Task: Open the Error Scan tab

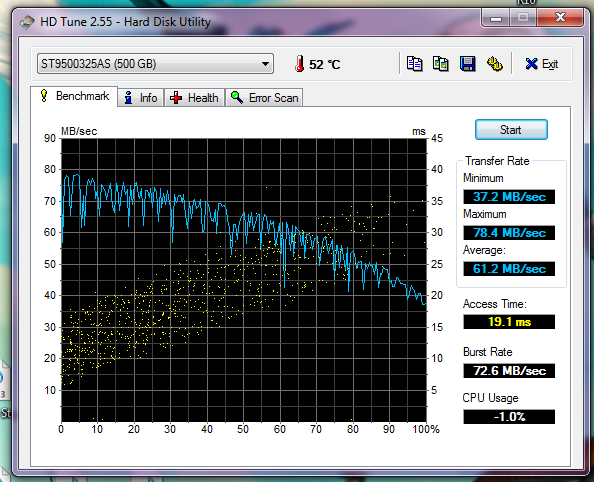Action: tap(264, 98)
